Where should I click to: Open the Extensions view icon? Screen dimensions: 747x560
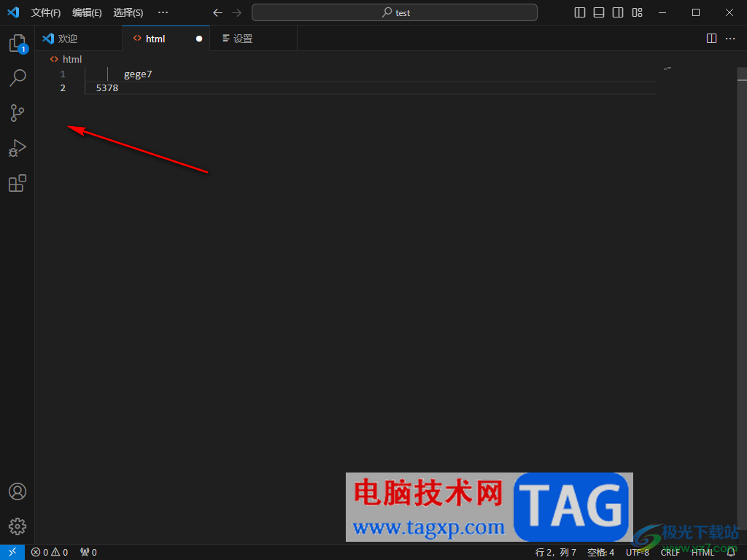[x=18, y=183]
